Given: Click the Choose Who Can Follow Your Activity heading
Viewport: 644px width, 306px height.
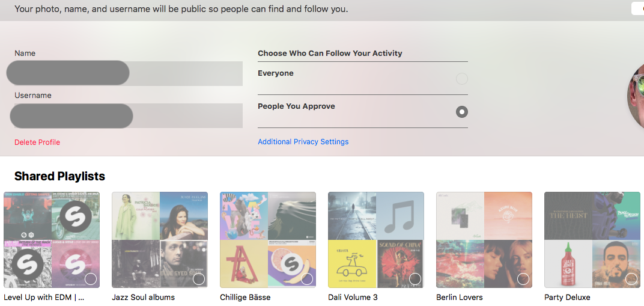Looking at the screenshot, I should [330, 54].
